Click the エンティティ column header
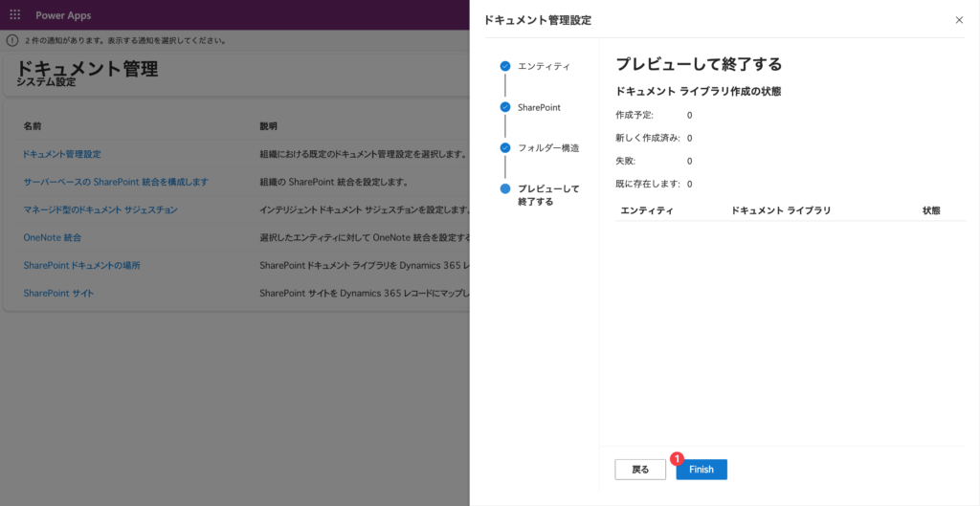 (x=647, y=210)
